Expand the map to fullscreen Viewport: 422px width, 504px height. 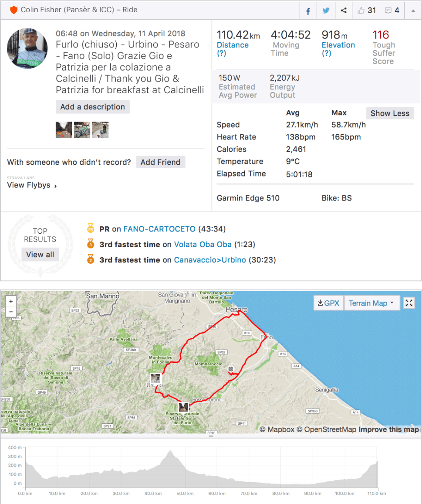408,303
